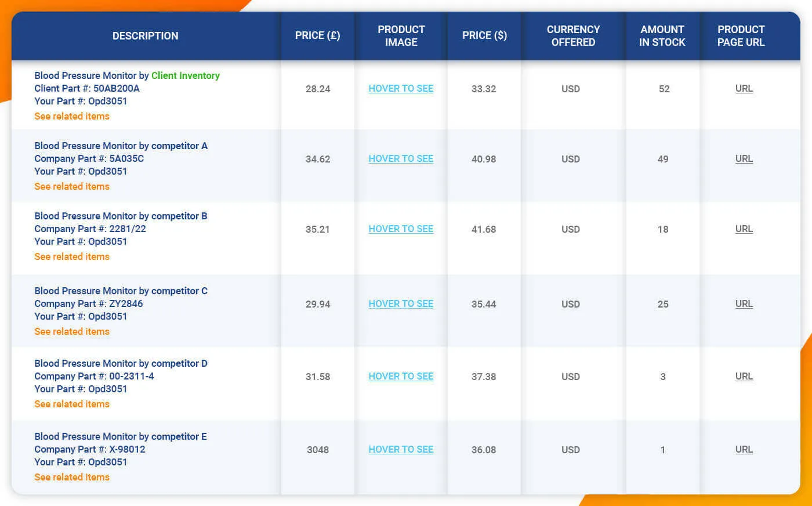Image resolution: width=812 pixels, height=506 pixels.
Task: Select HOVER TO SEE for competitor C
Action: 401,303
